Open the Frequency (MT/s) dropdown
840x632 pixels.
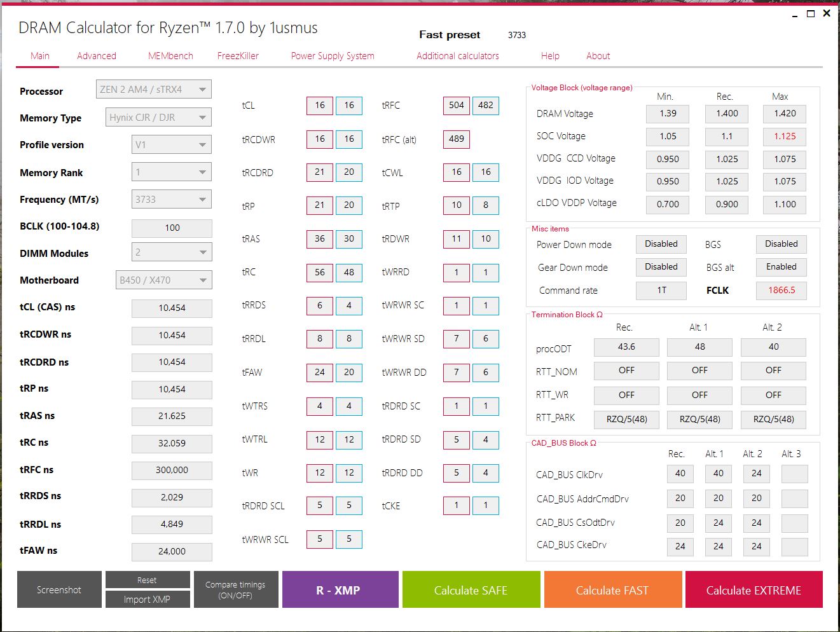point(172,200)
